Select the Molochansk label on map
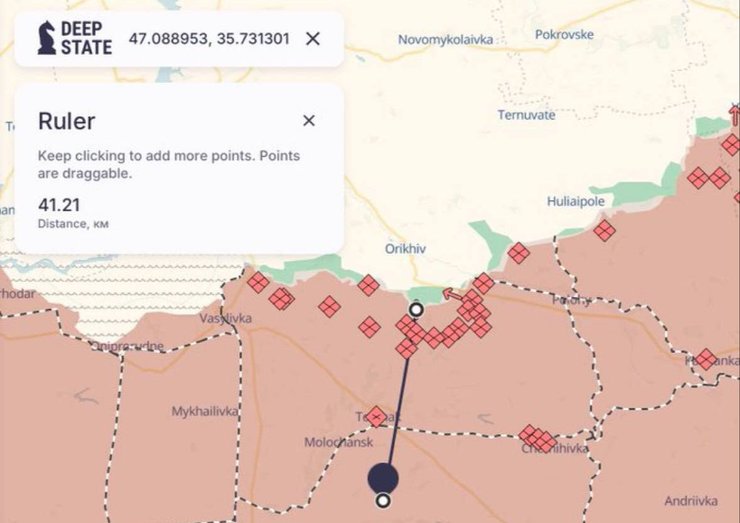Viewport: 740px width, 523px height. (x=338, y=442)
